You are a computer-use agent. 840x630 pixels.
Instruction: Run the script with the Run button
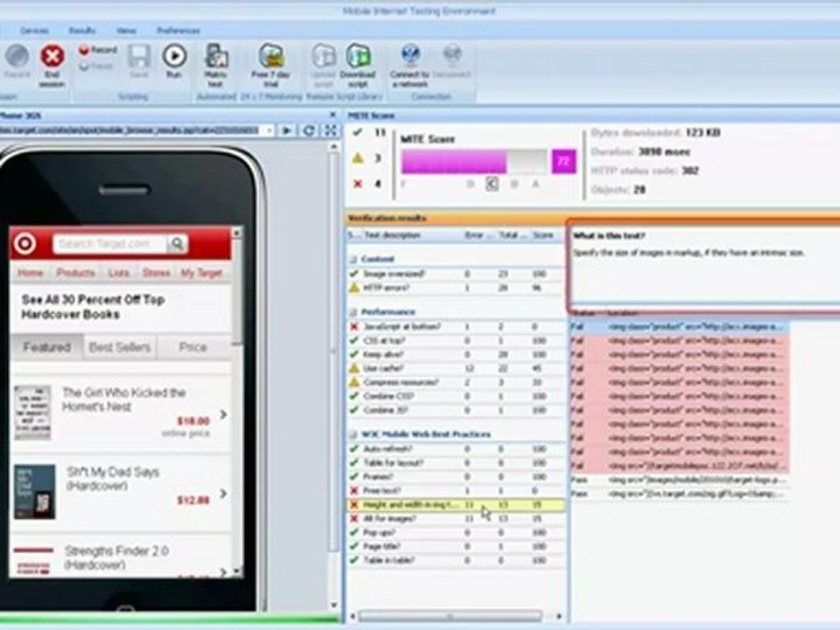174,61
